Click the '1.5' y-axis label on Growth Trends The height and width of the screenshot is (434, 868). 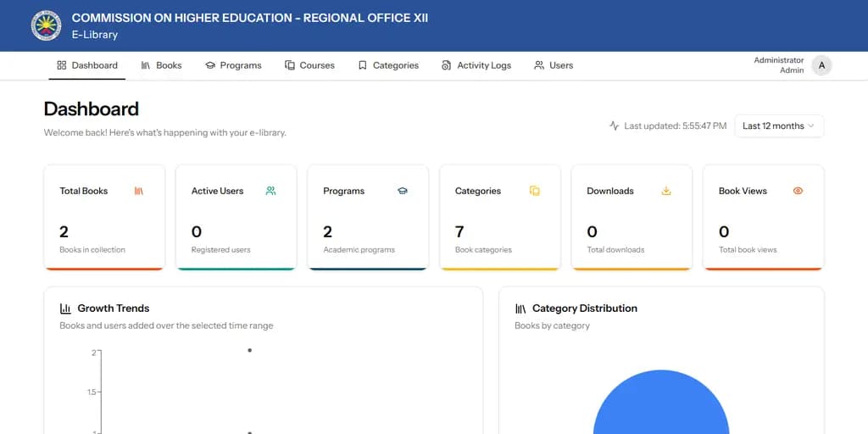(90, 392)
